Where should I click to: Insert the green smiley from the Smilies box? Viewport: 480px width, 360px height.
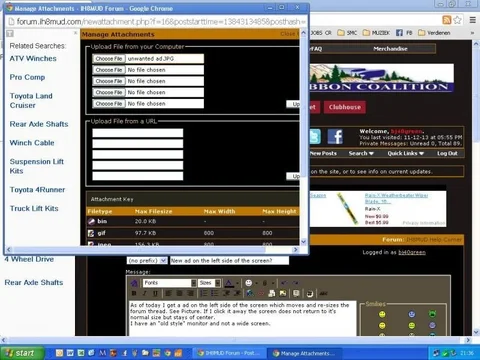(432, 314)
